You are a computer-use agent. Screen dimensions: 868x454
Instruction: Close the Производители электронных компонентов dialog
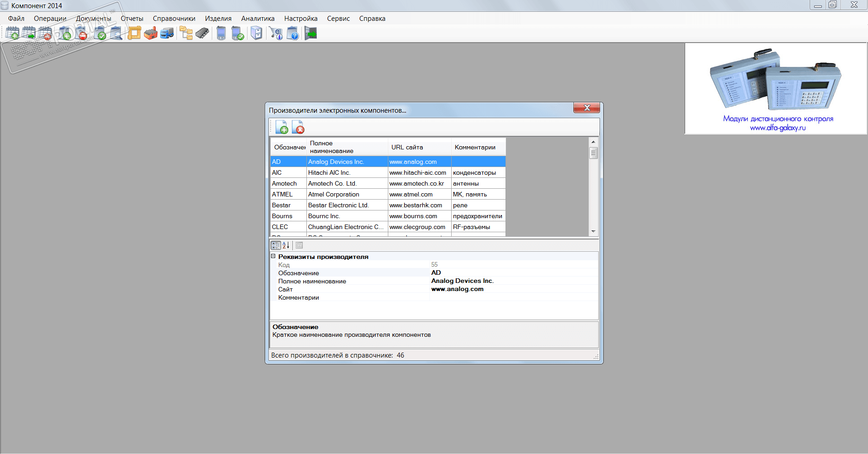(x=587, y=108)
